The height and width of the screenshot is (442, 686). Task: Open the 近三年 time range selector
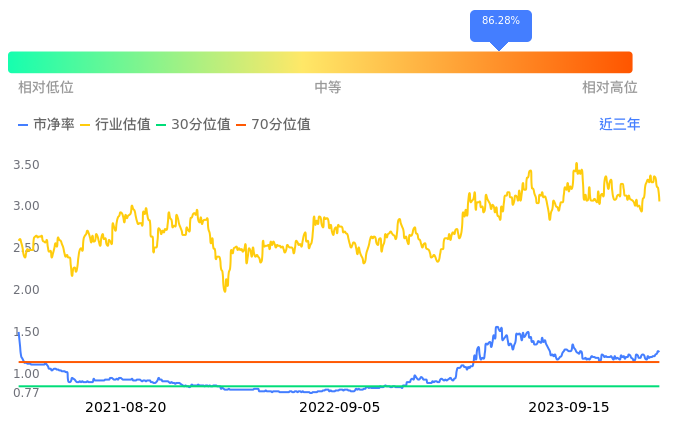619,125
